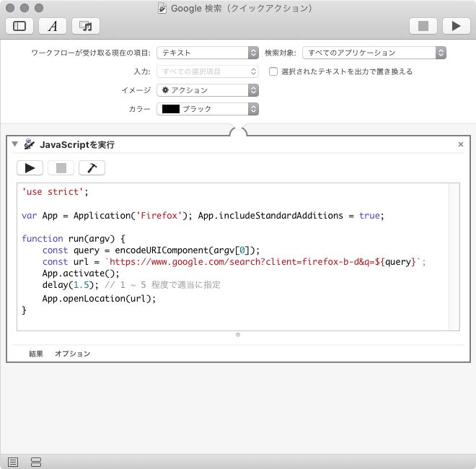Open the variables panel with the A icon
The height and width of the screenshot is (469, 476).
[x=53, y=26]
